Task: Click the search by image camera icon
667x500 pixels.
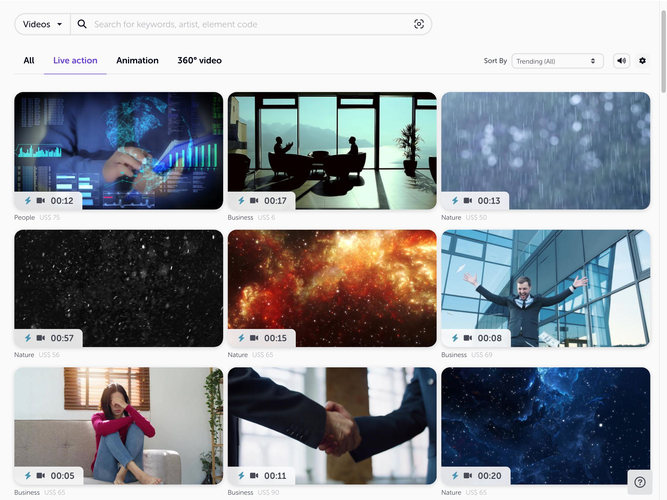Action: click(x=419, y=24)
